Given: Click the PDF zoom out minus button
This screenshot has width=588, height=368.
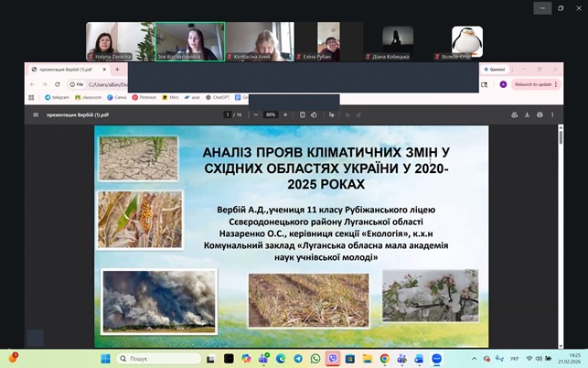Looking at the screenshot, I should coord(256,115).
